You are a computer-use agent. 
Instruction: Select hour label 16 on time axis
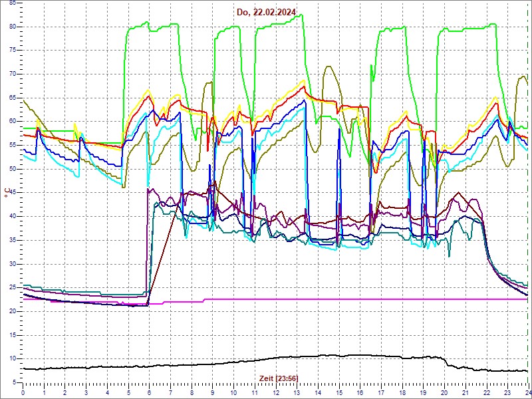coord(360,392)
